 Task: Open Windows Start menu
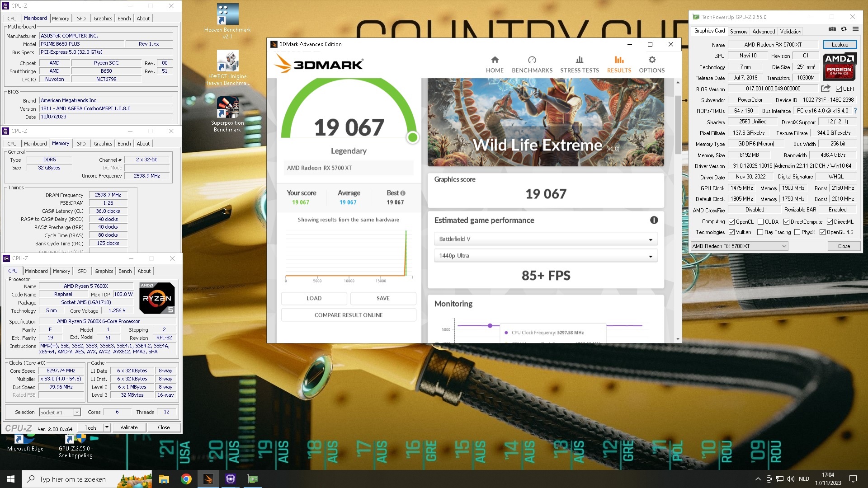point(11,479)
